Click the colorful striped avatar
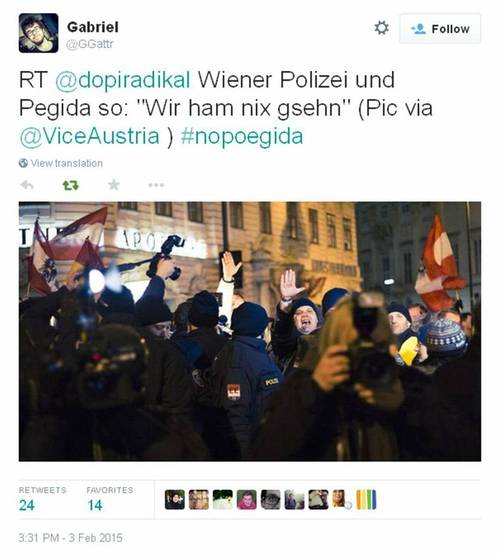 (366, 500)
